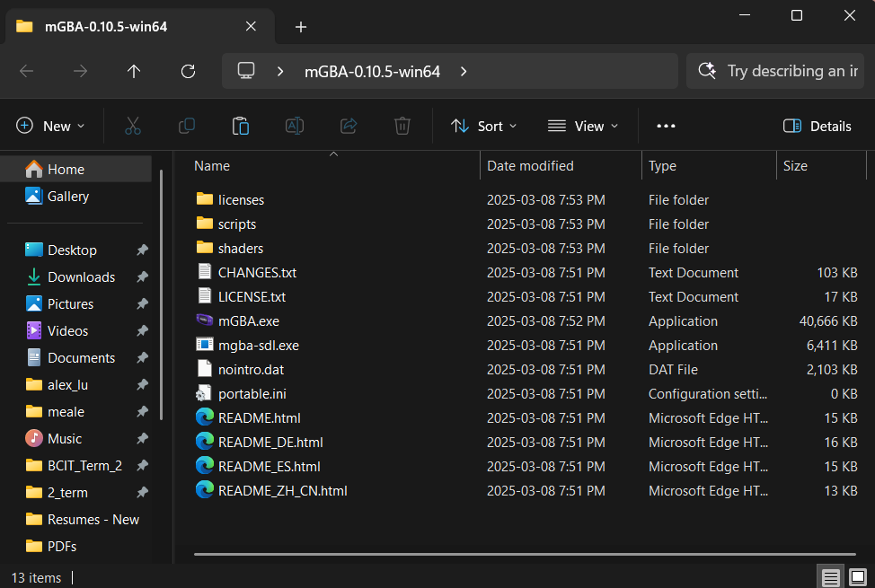The height and width of the screenshot is (588, 875).
Task: Click the horizontal scrollbar of file list
Action: [x=525, y=554]
